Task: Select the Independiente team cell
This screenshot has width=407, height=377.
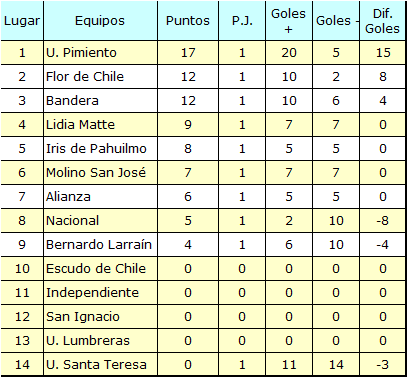Action: (x=100, y=293)
